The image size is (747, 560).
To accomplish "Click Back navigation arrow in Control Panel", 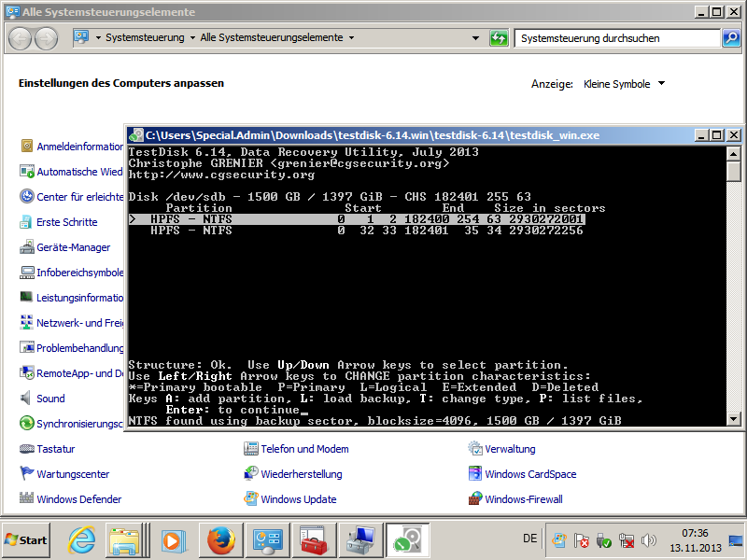I will point(20,38).
